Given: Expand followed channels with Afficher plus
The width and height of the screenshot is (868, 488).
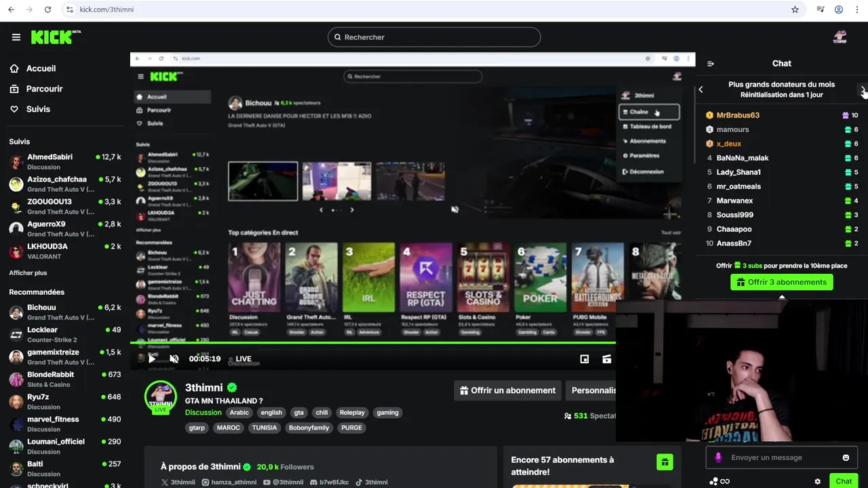Looking at the screenshot, I should [28, 272].
